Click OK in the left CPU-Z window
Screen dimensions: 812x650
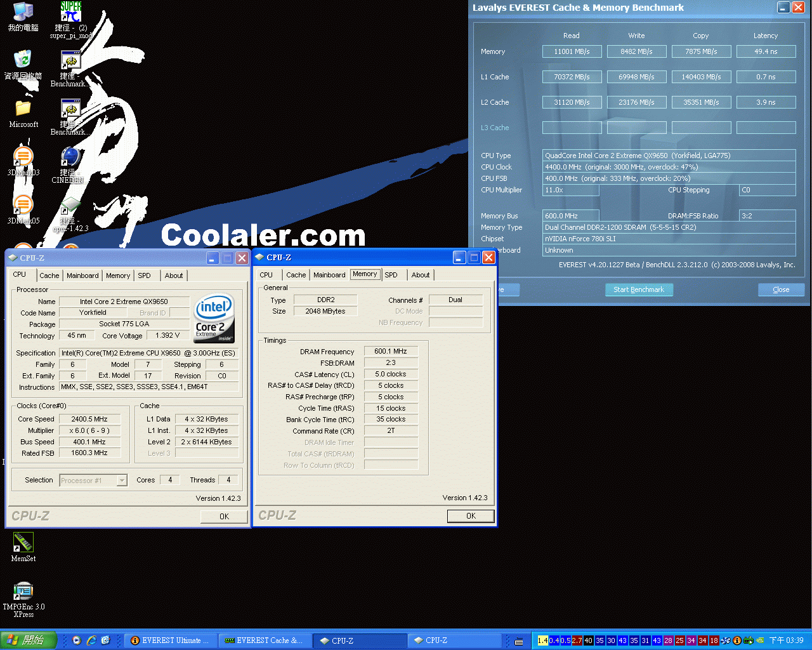click(224, 517)
